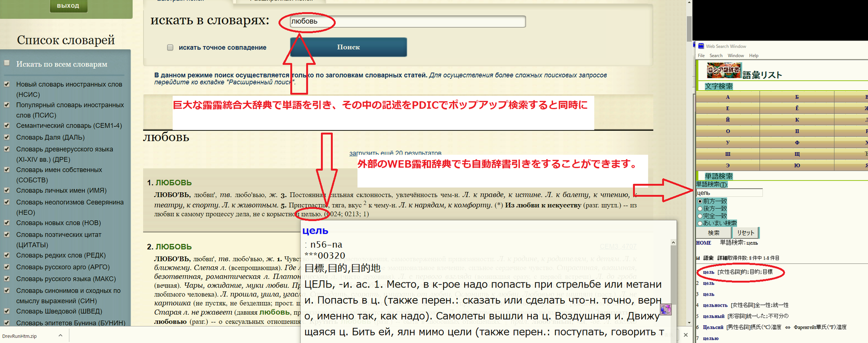
Task: Click letter Ш in the 文字検索 grid
Action: tap(728, 154)
